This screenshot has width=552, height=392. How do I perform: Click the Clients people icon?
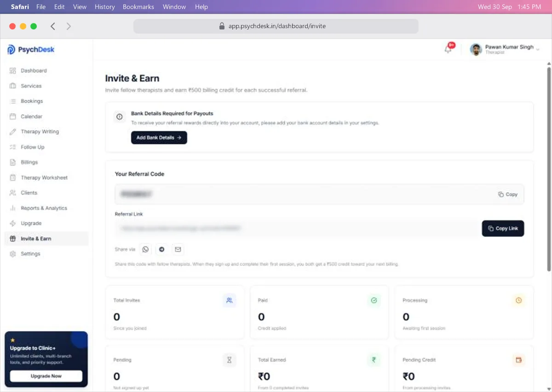[13, 193]
